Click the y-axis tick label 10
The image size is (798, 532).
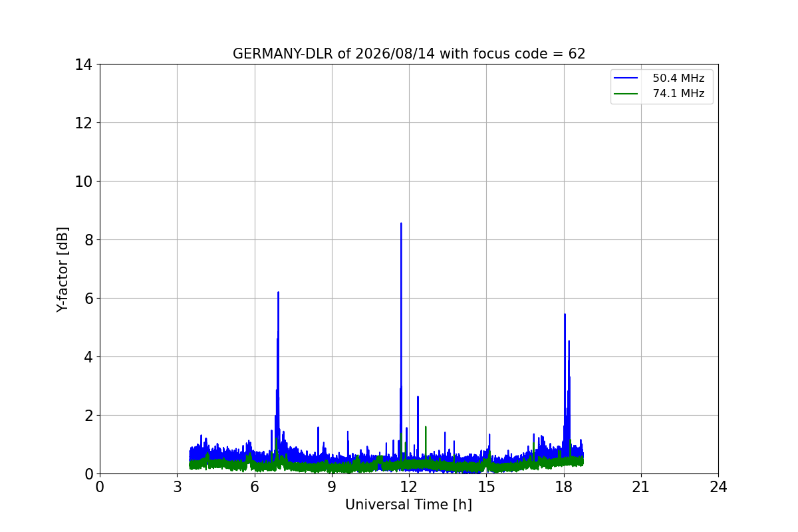pyautogui.click(x=83, y=182)
